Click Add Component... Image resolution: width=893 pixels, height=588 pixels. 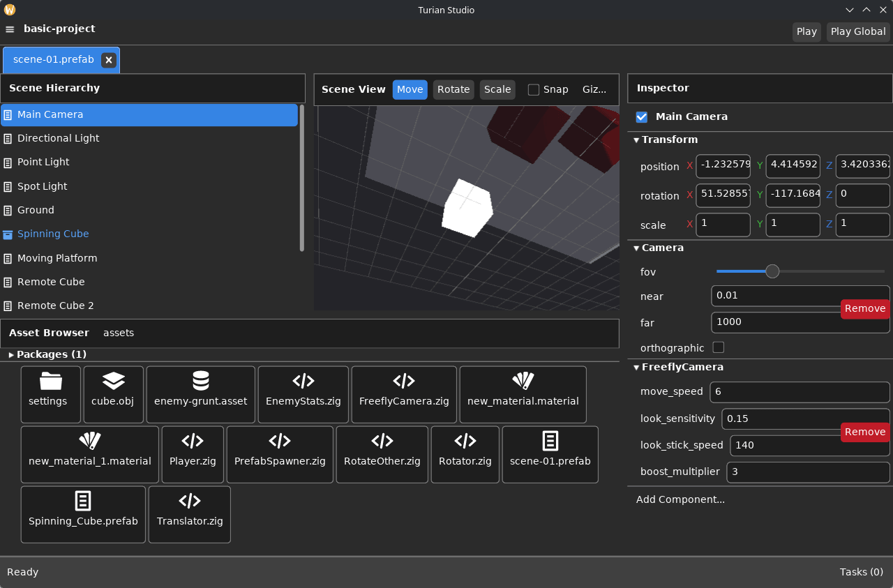[x=680, y=499]
